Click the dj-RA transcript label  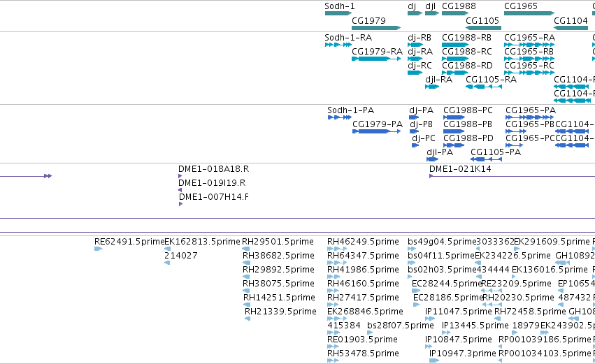(x=420, y=52)
